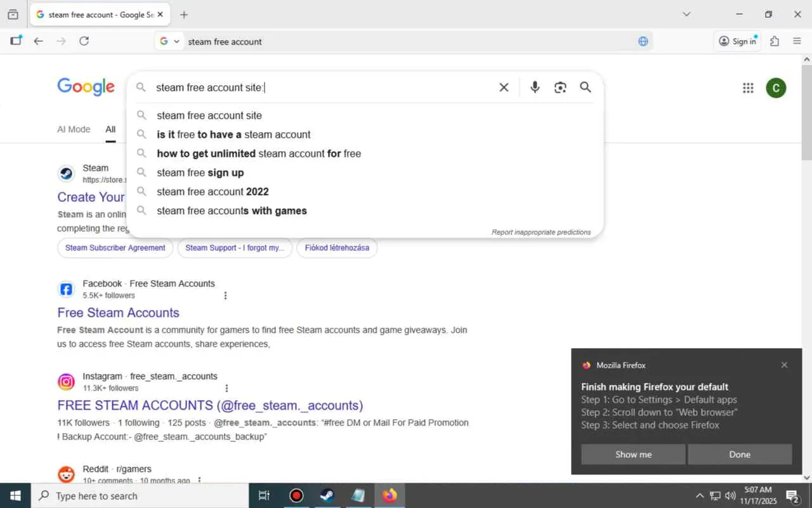Viewport: 812px width, 508px height.
Task: Dismiss the Mozilla Firefox notification popup
Action: [784, 365]
